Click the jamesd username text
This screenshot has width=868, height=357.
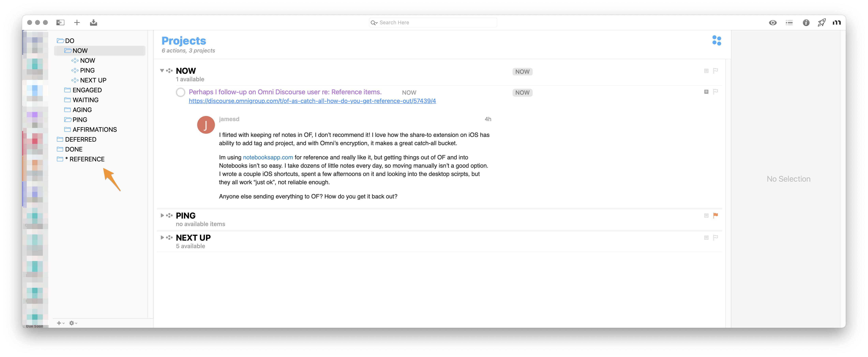click(229, 119)
